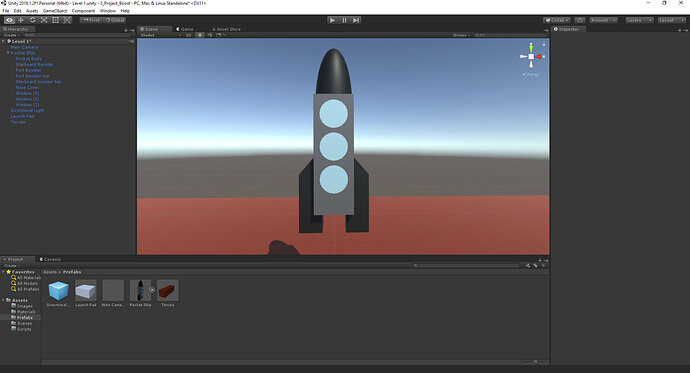Step one frame forward
The image size is (690, 373).
pyautogui.click(x=356, y=20)
